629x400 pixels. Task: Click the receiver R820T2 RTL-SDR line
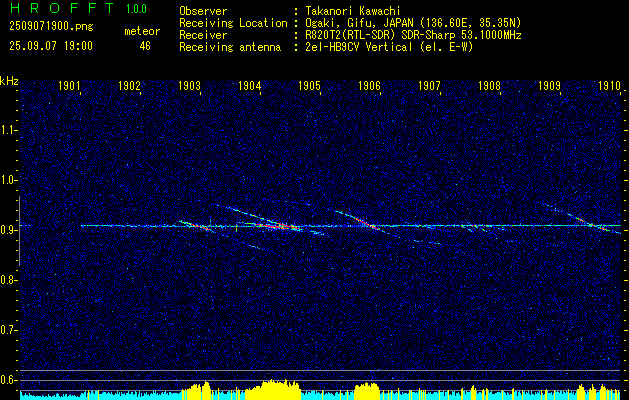413,35
